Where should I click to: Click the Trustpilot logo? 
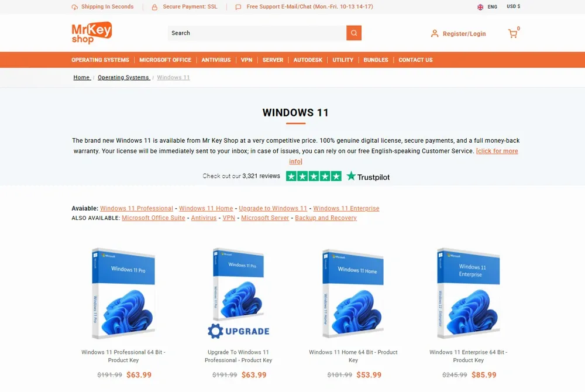368,177
